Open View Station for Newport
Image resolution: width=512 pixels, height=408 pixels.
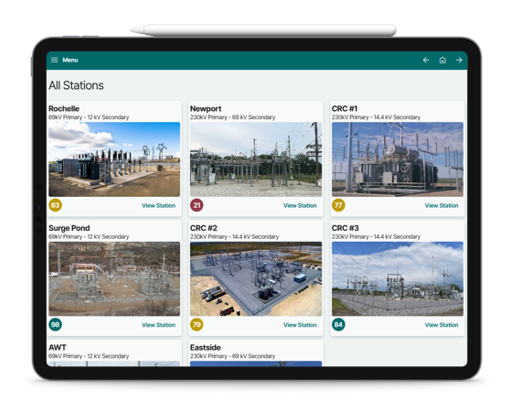(300, 205)
